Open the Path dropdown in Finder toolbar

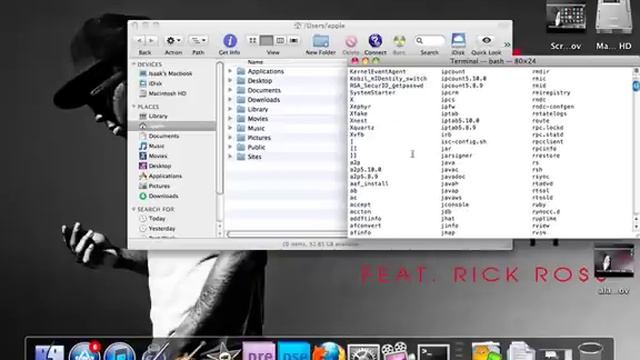(x=198, y=40)
